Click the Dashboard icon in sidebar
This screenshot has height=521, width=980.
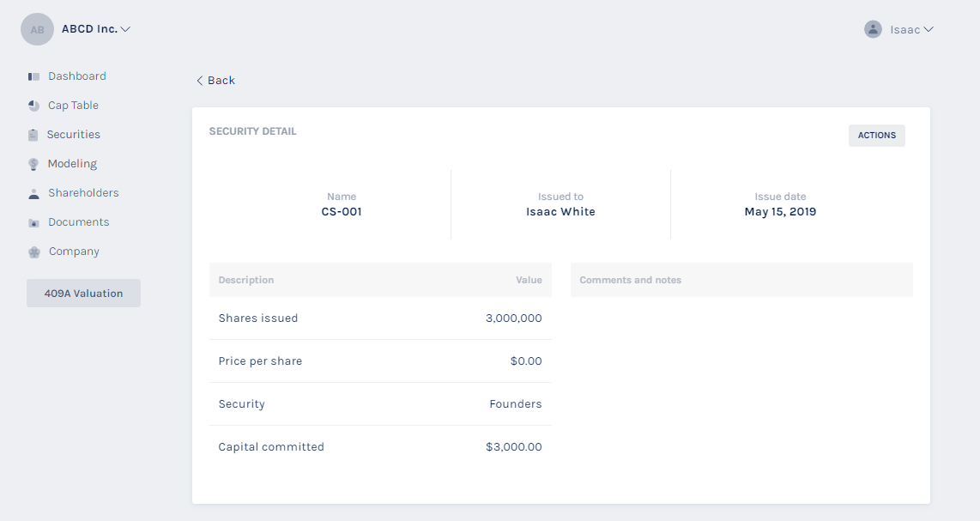[34, 76]
